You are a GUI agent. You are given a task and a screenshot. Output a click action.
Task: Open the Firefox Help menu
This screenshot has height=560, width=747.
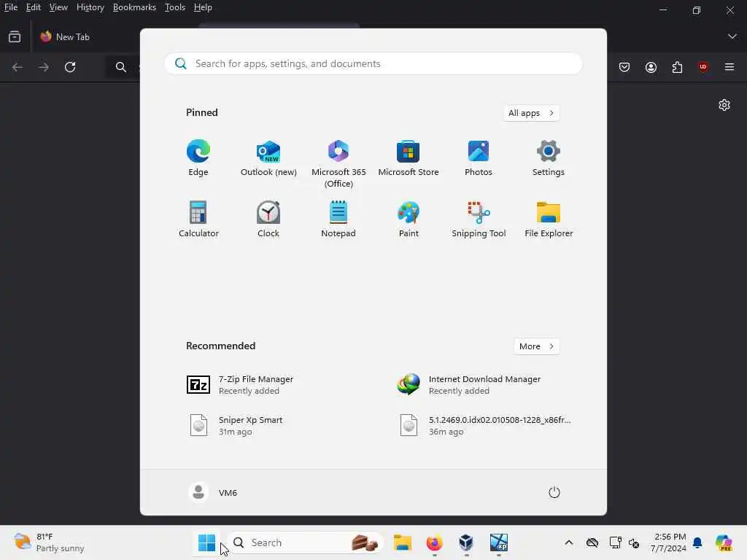203,7
